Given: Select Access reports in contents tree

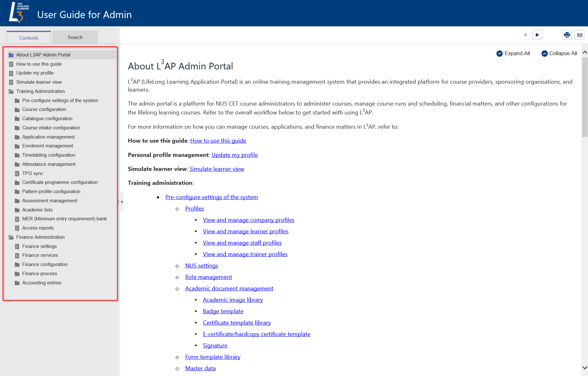Looking at the screenshot, I should coord(38,228).
